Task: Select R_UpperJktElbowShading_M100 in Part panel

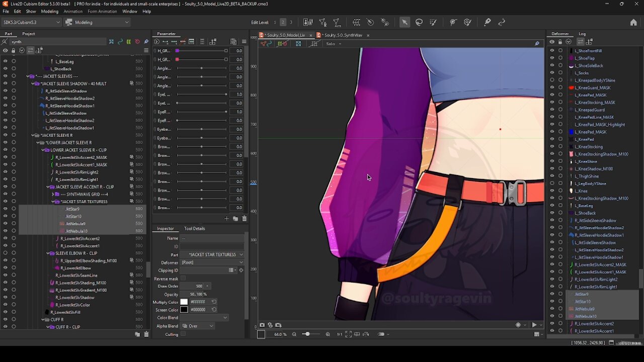Action: 89,260
